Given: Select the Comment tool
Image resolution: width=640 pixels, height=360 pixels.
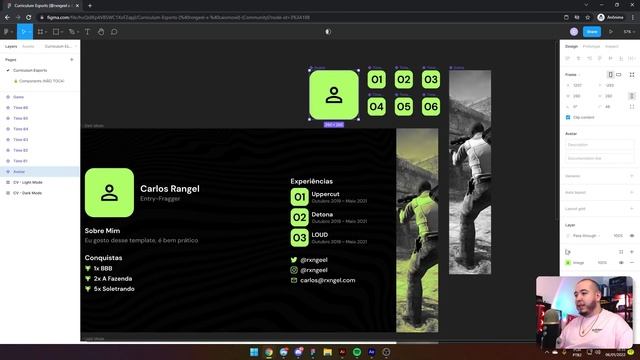Looking at the screenshot, I should pos(114,32).
